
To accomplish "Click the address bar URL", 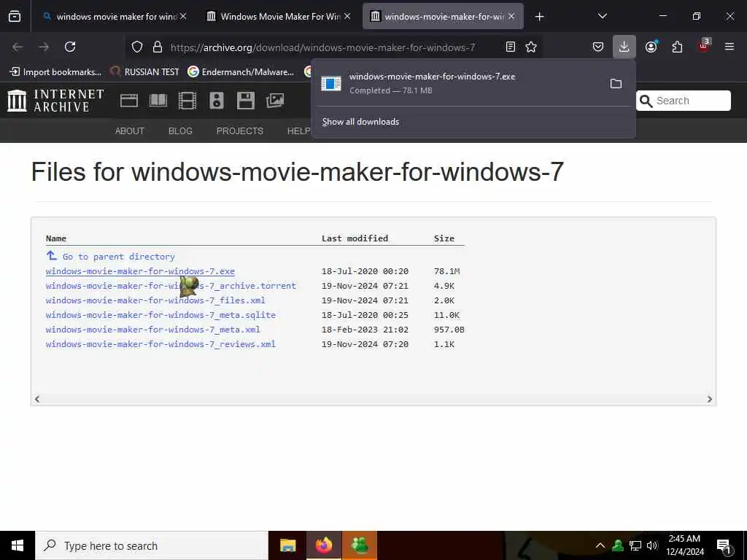I will pos(322,47).
